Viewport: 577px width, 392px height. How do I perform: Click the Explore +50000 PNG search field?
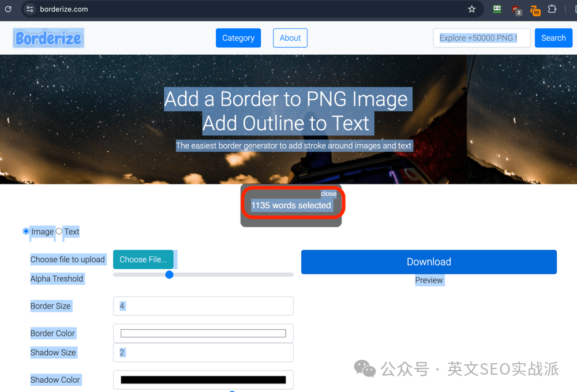[x=482, y=38]
